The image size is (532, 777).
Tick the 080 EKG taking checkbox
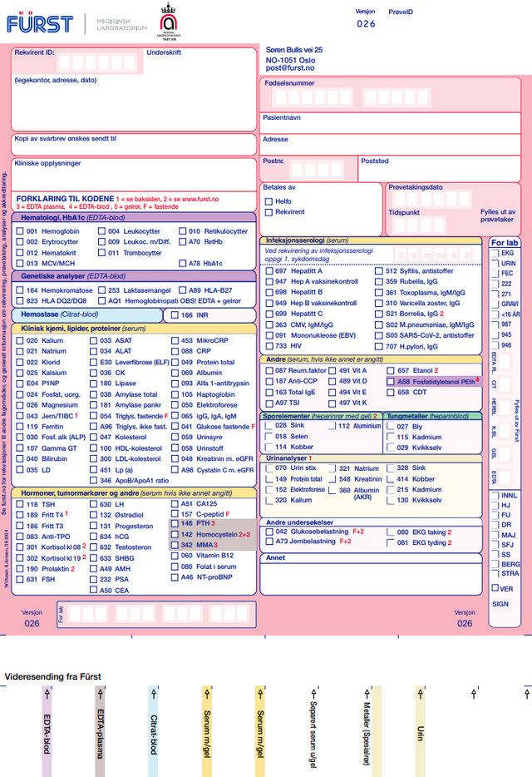coord(391,532)
